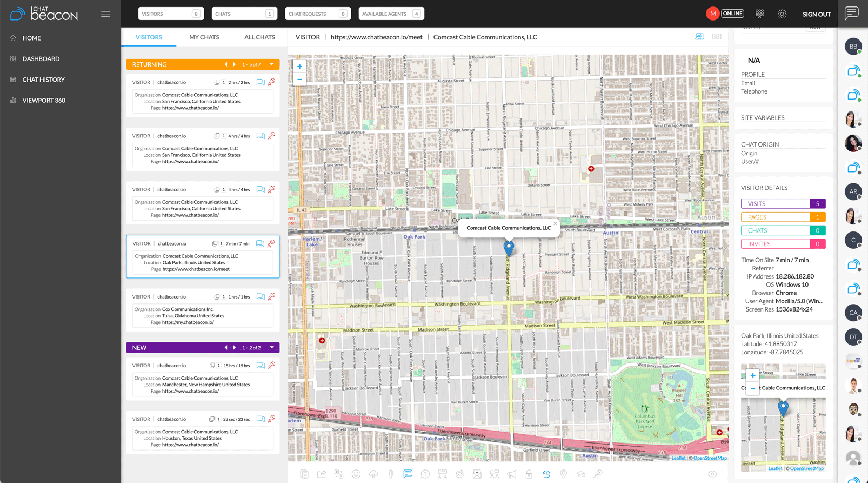Zoom in on the main map
The image size is (868, 483).
pyautogui.click(x=299, y=66)
